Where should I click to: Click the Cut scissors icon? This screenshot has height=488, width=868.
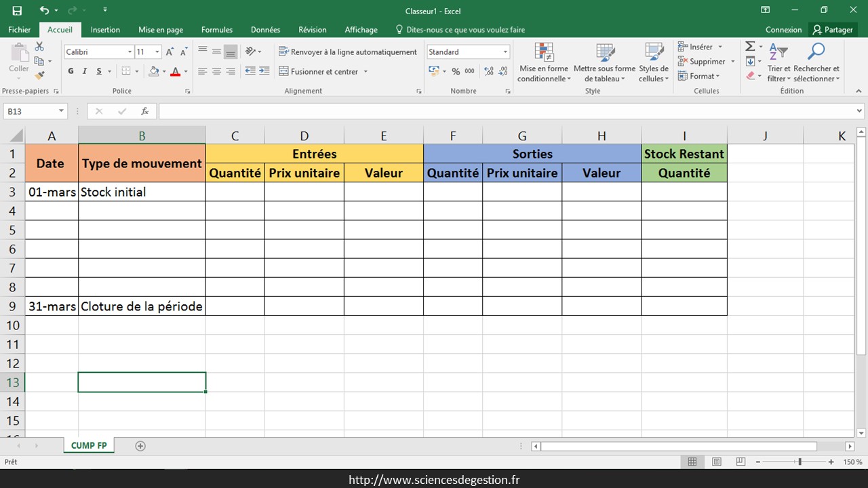(x=39, y=46)
